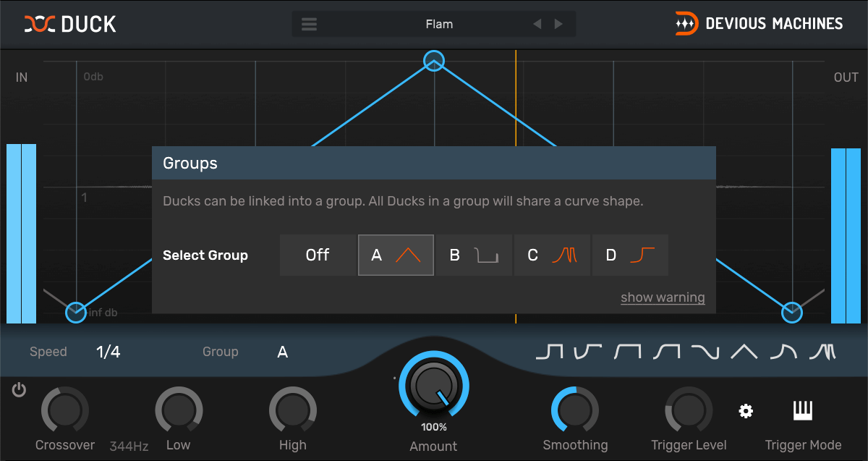Go to the previous preset arrow
The width and height of the screenshot is (868, 461).
coord(537,24)
